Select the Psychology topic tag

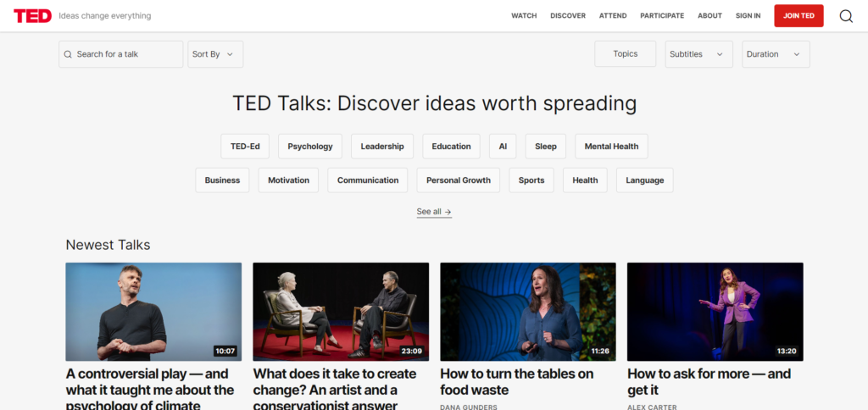click(x=310, y=147)
